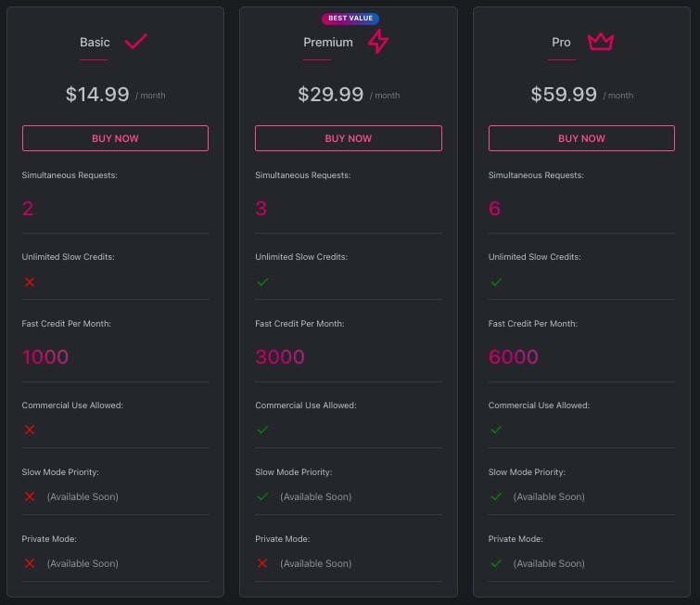Click the Basic plan checkmark icon
Viewport: 700px width, 605px height.
click(x=135, y=42)
